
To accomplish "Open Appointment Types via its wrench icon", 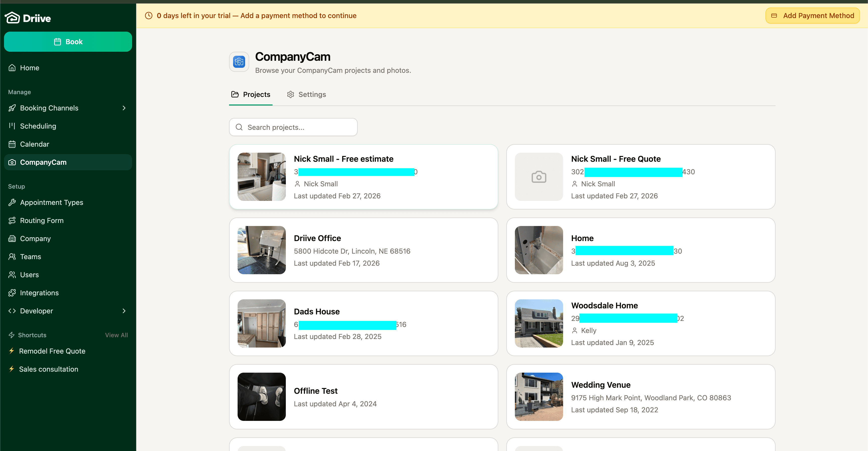I will (x=12, y=202).
